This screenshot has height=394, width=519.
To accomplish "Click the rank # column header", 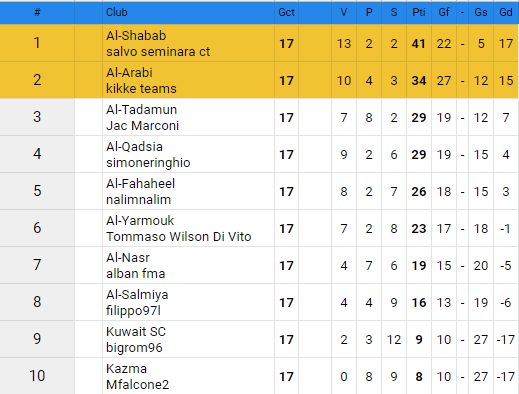I will pyautogui.click(x=37, y=12).
